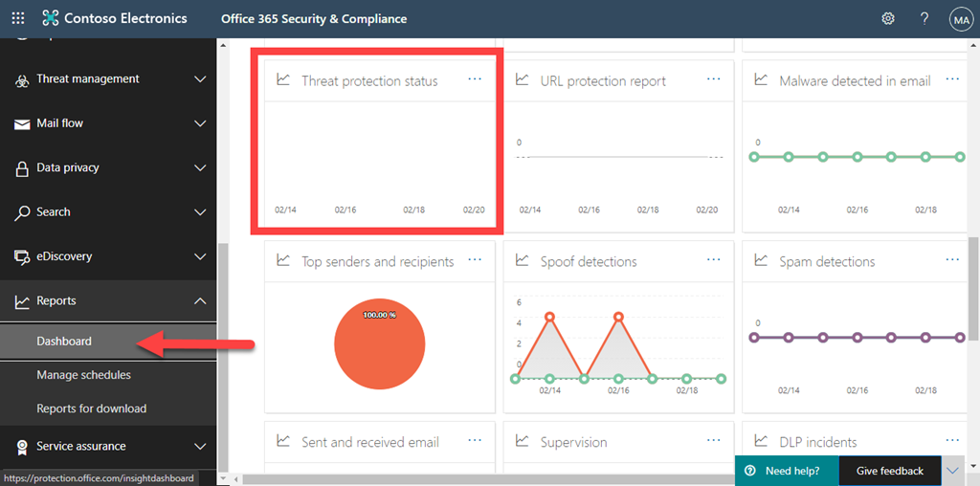The width and height of the screenshot is (980, 486).
Task: Expand the Threat management section chevron
Action: point(200,79)
